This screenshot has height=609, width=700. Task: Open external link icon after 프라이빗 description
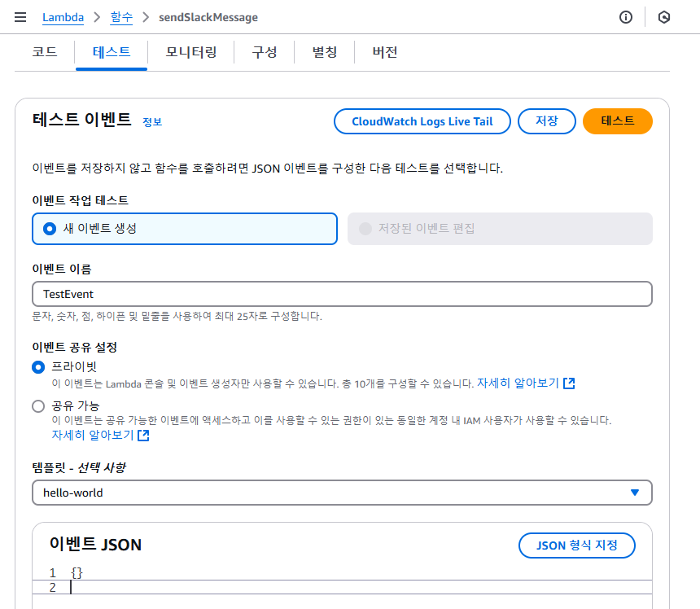(x=569, y=383)
